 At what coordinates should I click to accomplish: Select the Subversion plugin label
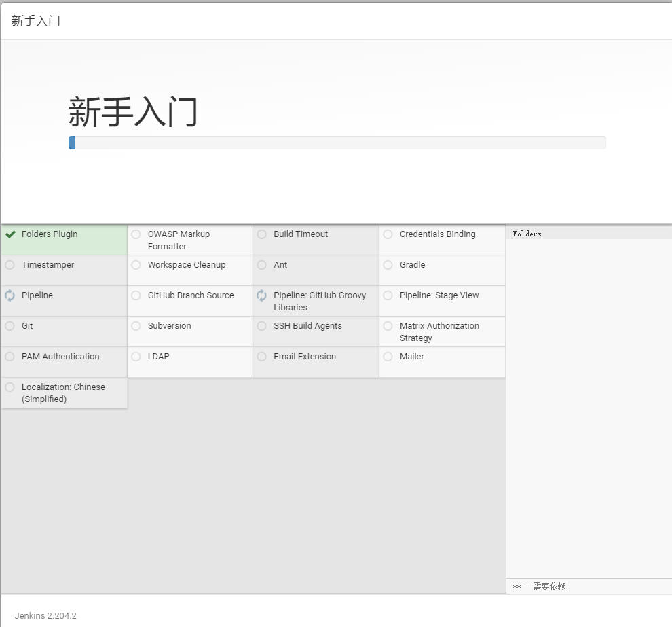(x=169, y=326)
